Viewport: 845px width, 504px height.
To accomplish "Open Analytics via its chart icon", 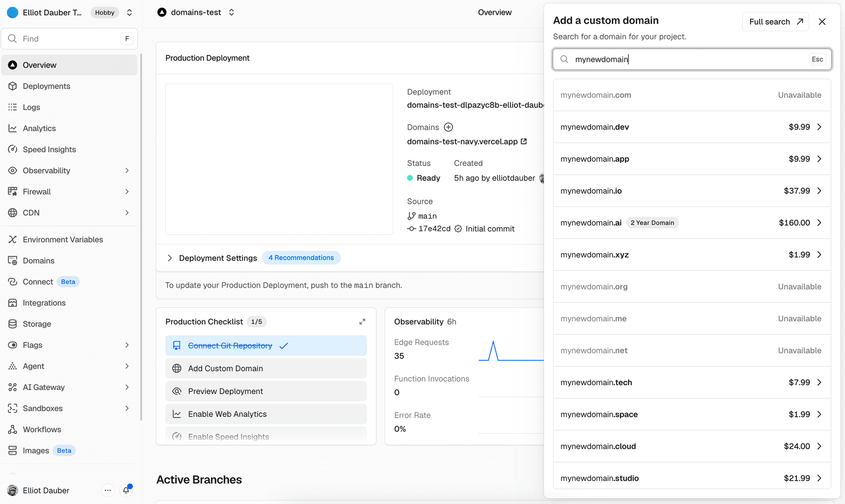I will click(x=13, y=129).
